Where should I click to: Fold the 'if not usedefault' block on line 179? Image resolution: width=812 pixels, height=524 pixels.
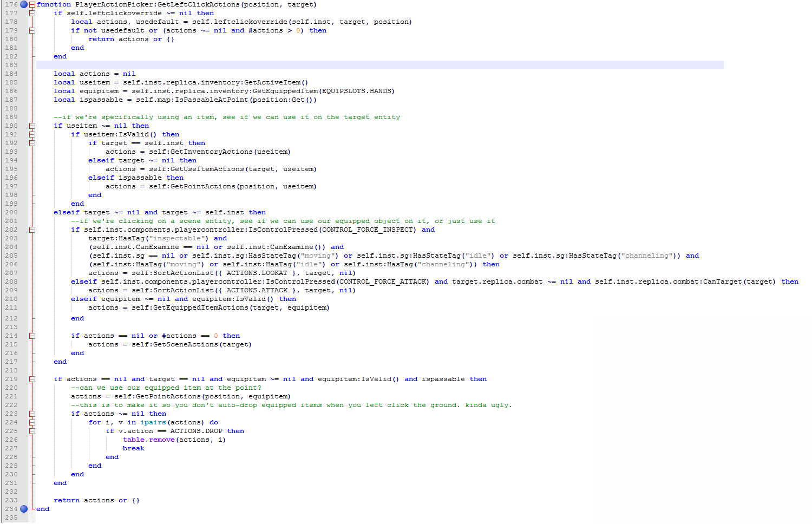tap(32, 30)
